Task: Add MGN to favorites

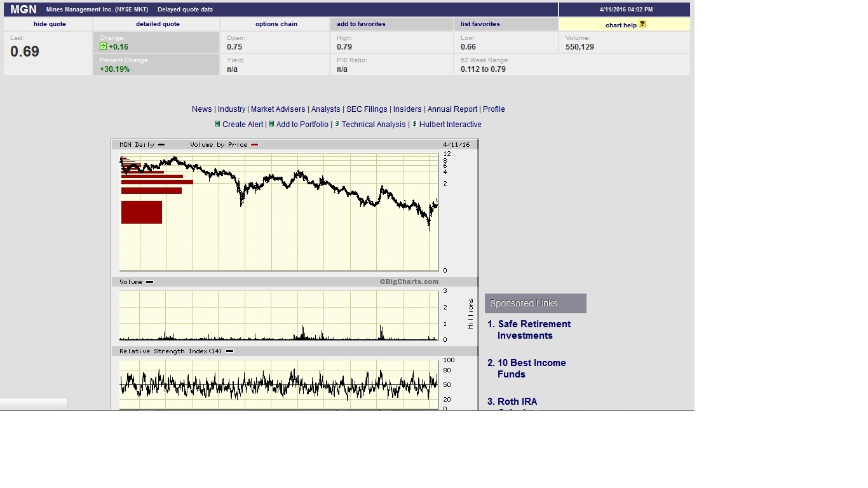Action: pos(361,24)
